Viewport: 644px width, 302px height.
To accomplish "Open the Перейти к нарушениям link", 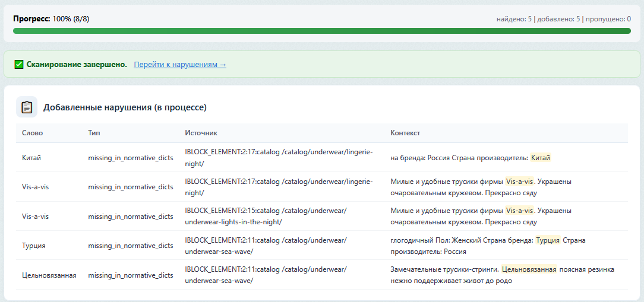I will [179, 64].
